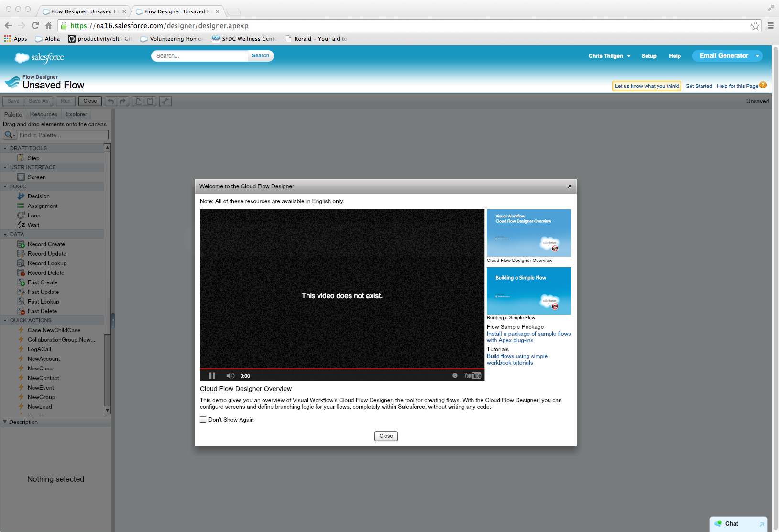
Task: Select the Wait element icon
Action: (21, 225)
